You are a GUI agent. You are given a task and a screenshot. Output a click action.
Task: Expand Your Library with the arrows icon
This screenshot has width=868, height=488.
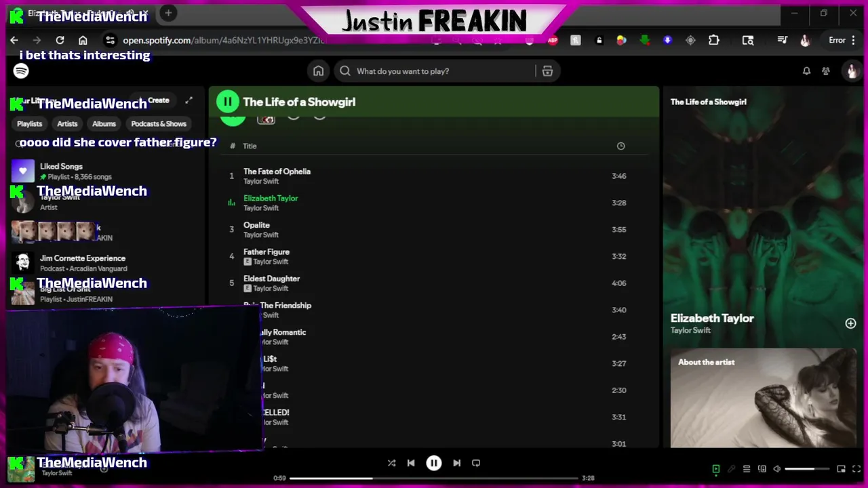[189, 100]
